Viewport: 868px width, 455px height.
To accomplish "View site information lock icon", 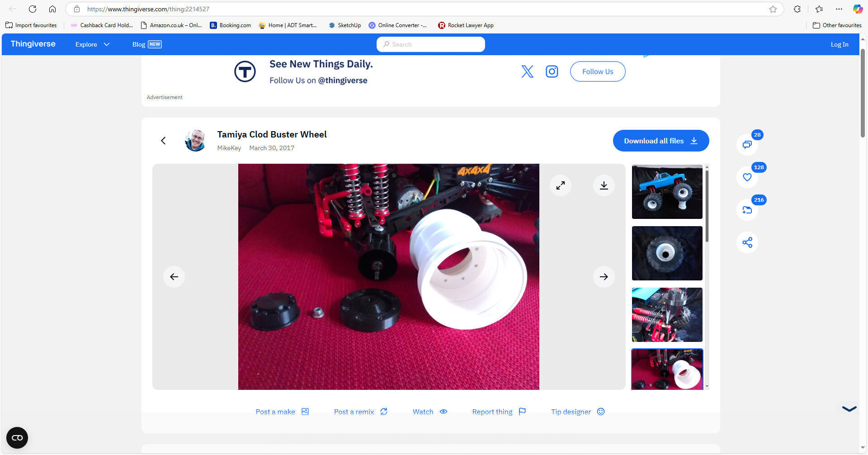I will pos(77,9).
